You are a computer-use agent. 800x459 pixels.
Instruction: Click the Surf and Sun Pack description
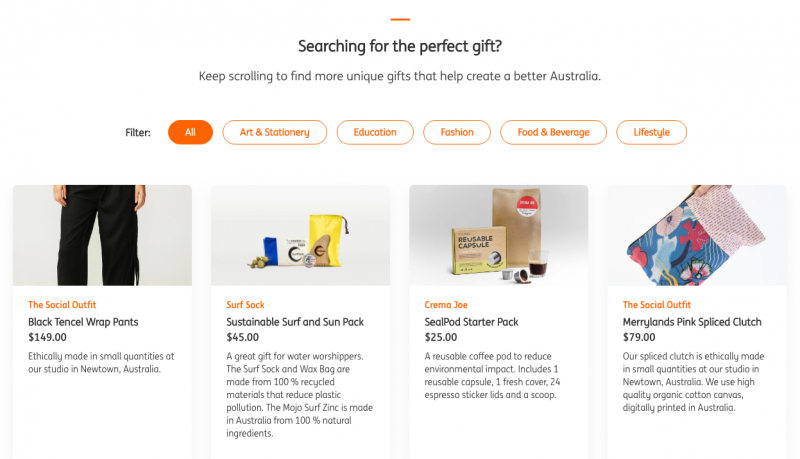pos(299,395)
